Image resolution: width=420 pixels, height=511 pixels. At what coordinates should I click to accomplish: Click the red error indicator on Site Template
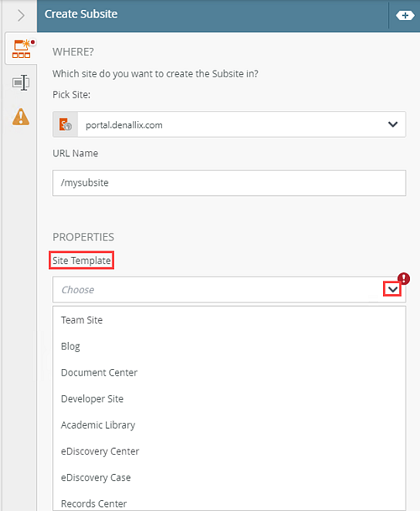tap(404, 279)
